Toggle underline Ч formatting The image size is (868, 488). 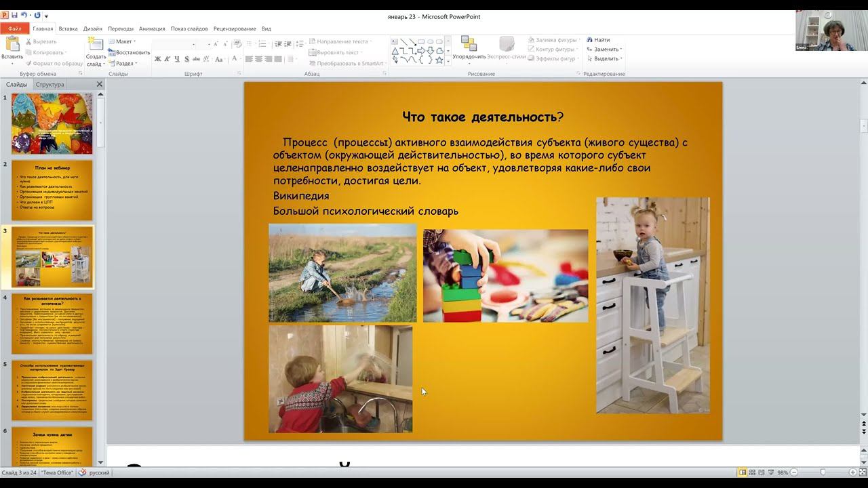coord(178,59)
